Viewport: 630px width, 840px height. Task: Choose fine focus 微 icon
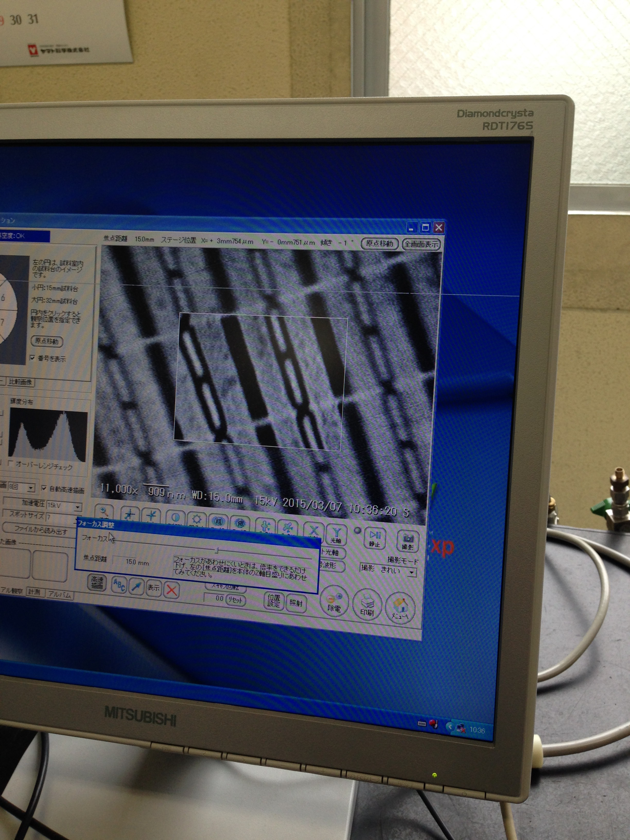point(240,523)
